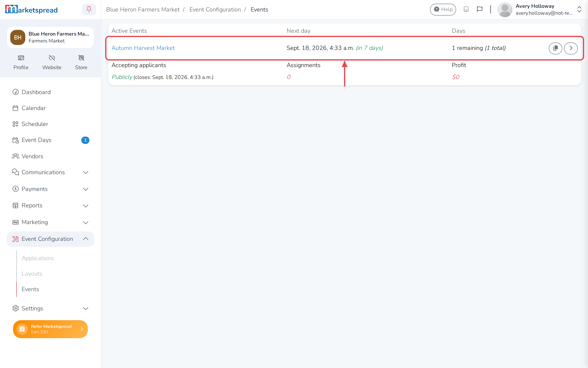Click the avery.holloway email text
Image resolution: width=588 pixels, height=368 pixels.
coord(544,13)
